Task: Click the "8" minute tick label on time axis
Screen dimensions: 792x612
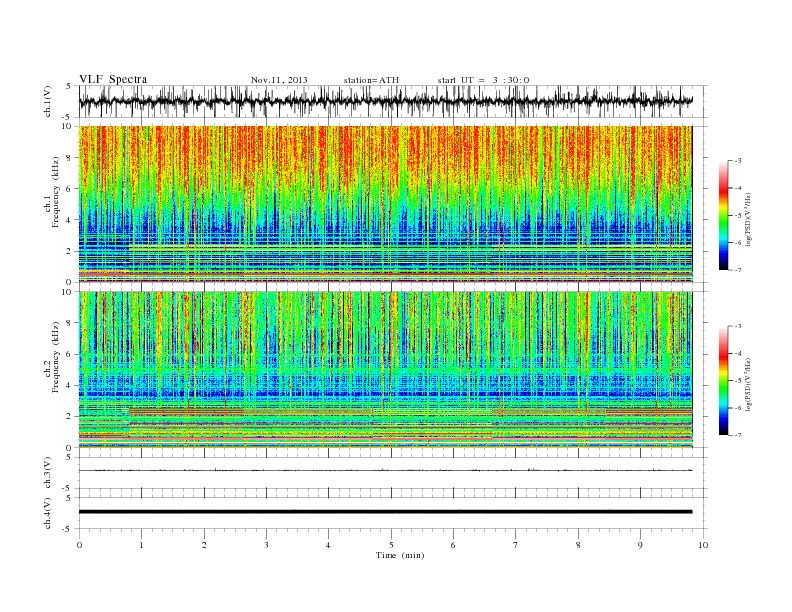Action: click(578, 545)
